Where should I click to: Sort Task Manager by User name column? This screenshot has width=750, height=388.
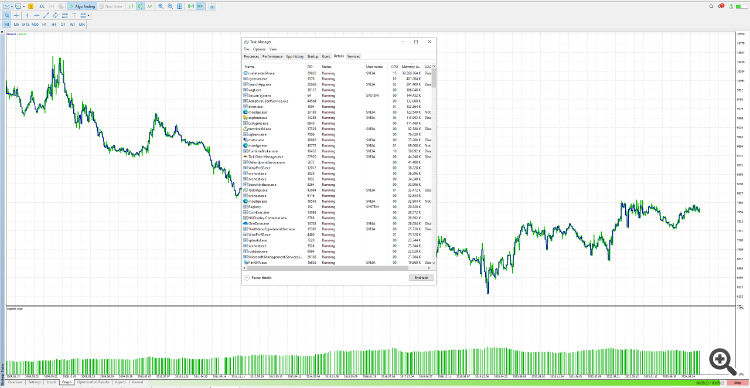[376, 67]
